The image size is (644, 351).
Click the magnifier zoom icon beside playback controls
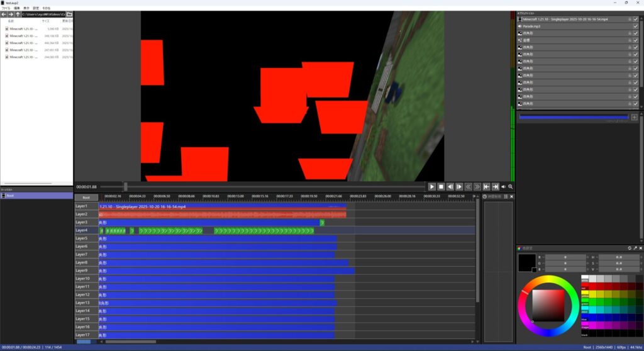coord(511,187)
